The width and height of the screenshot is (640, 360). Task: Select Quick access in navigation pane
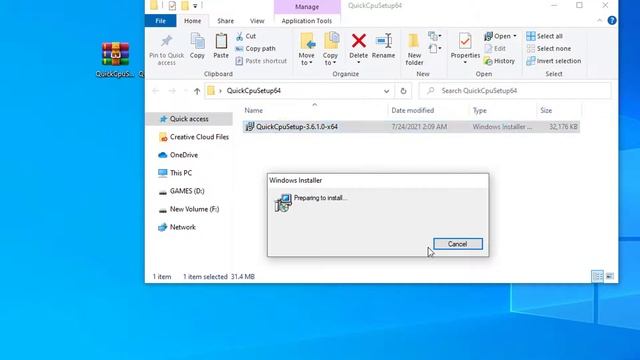189,119
